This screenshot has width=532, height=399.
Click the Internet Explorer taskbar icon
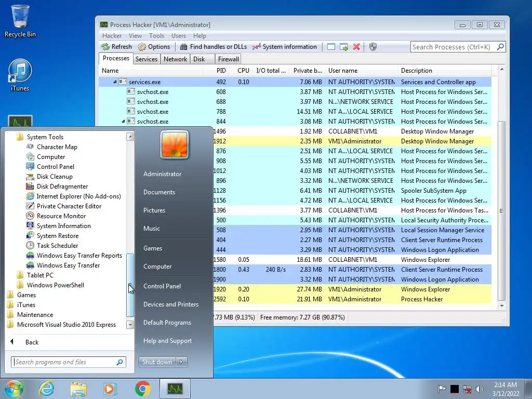coord(46,389)
